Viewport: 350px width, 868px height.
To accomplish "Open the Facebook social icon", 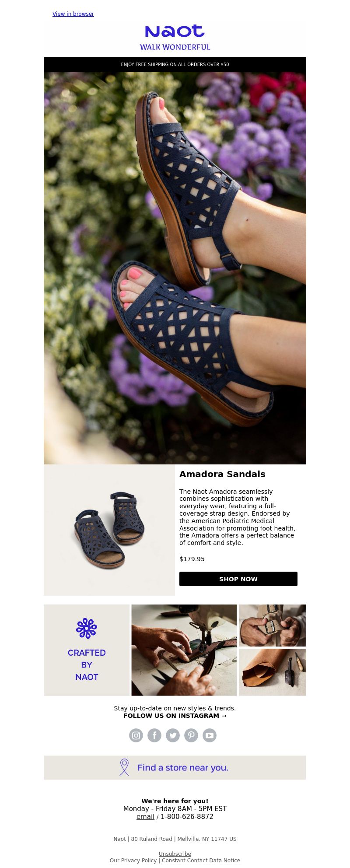I will click(154, 735).
